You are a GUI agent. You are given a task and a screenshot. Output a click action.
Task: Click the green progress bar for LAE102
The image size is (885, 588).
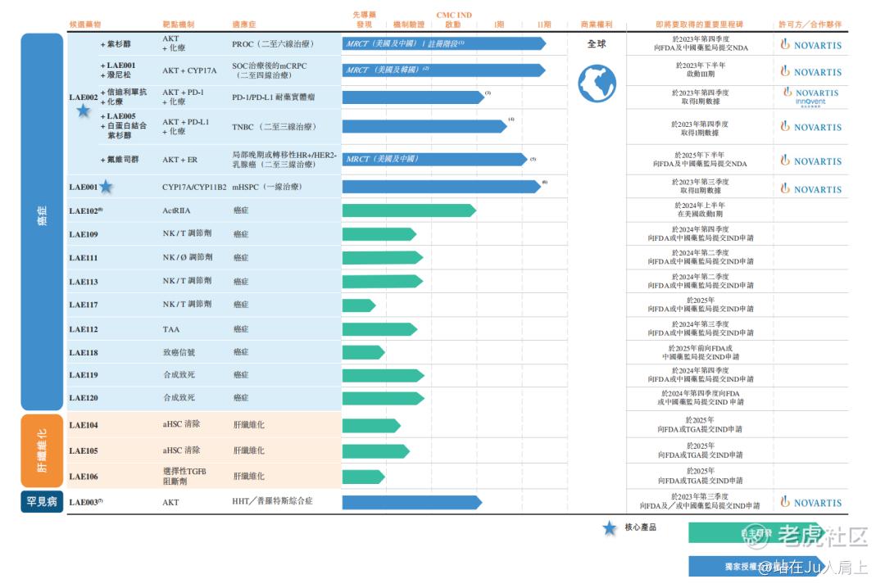point(409,210)
